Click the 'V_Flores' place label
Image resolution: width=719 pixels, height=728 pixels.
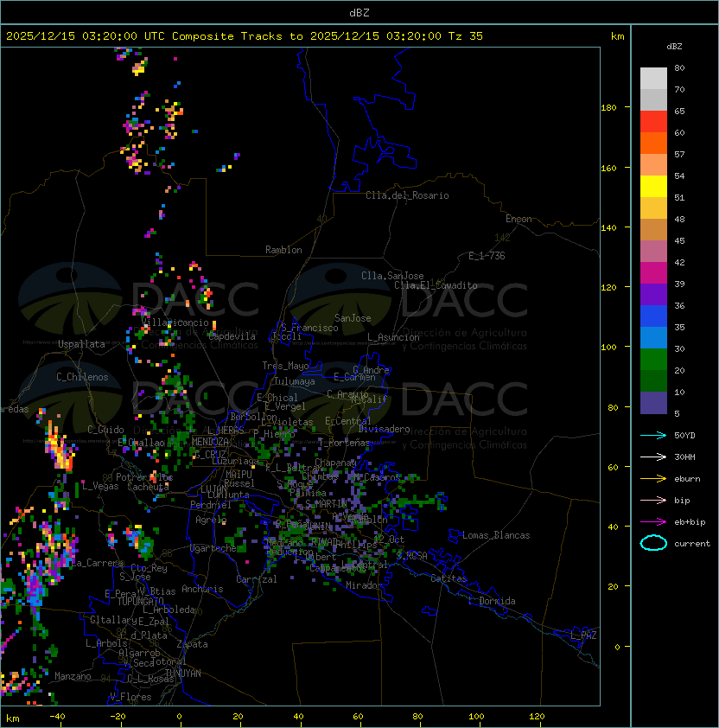point(130,696)
